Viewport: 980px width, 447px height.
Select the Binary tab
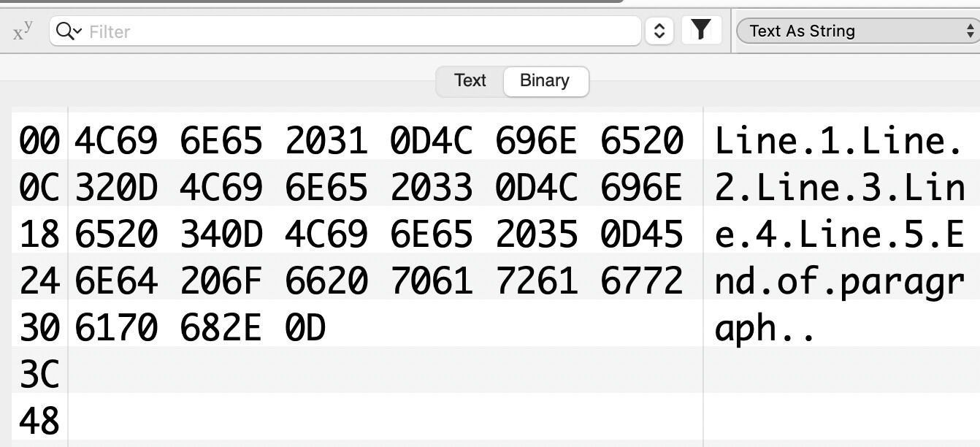(x=545, y=80)
